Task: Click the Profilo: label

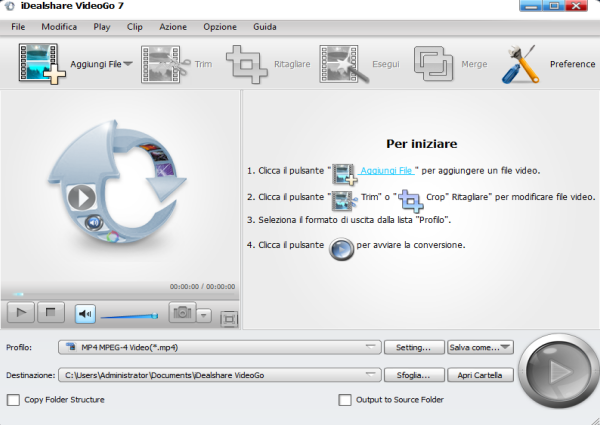Action: [19, 347]
